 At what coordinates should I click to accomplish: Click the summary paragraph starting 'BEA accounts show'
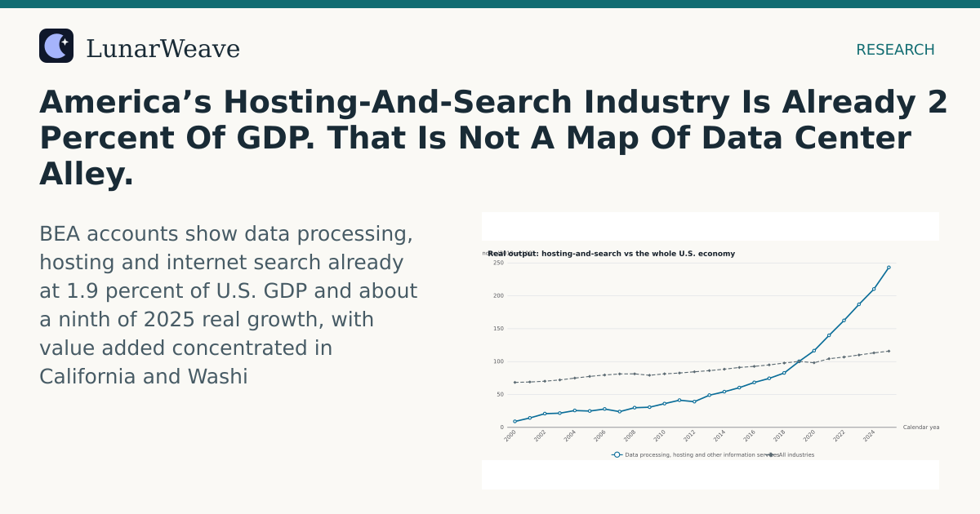[229, 305]
